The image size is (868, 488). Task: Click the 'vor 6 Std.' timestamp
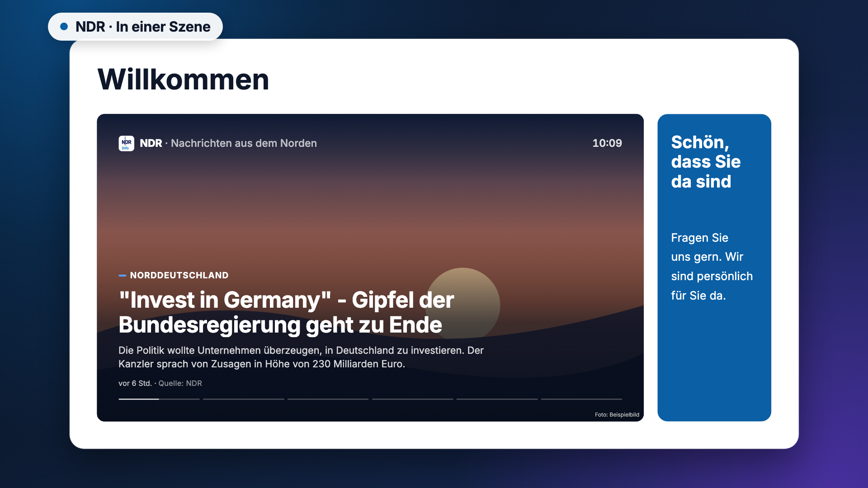pyautogui.click(x=135, y=383)
